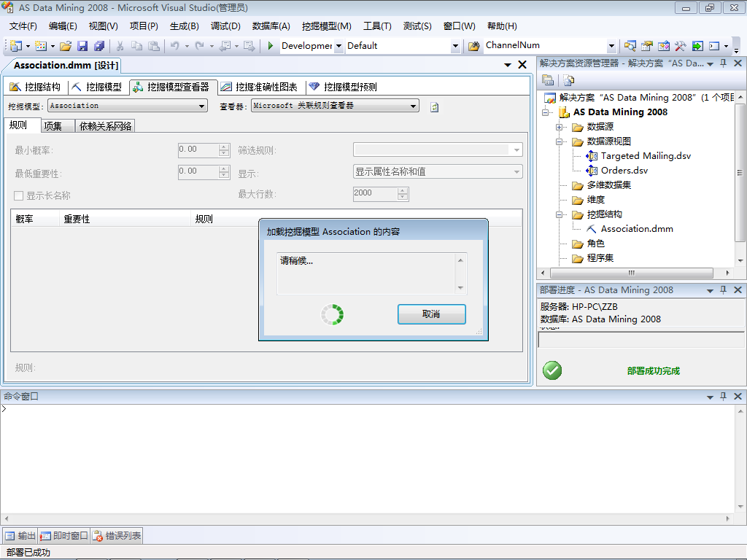Open Properties window via toolbar icon
The height and width of the screenshot is (560, 747).
(646, 46)
